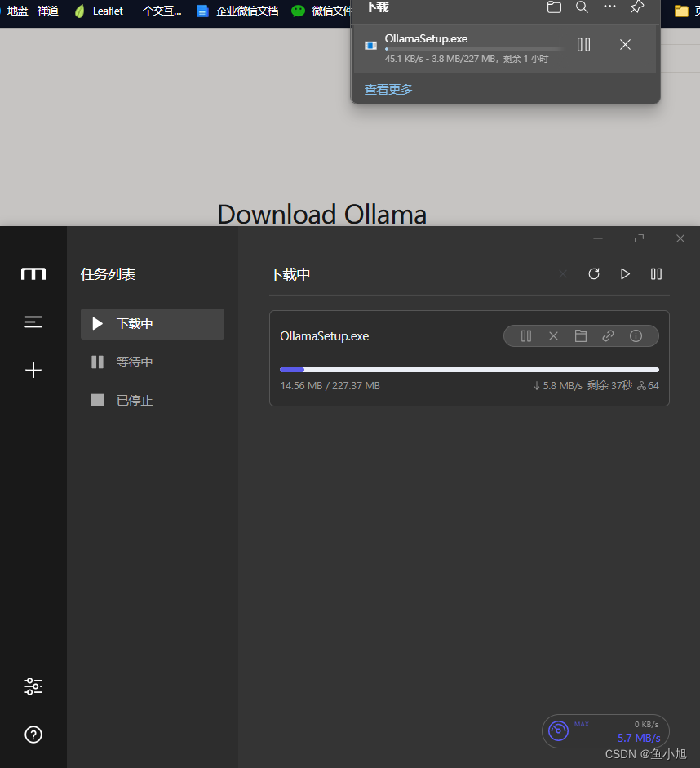Add a new download task with plus icon
The width and height of the screenshot is (700, 768).
[33, 370]
